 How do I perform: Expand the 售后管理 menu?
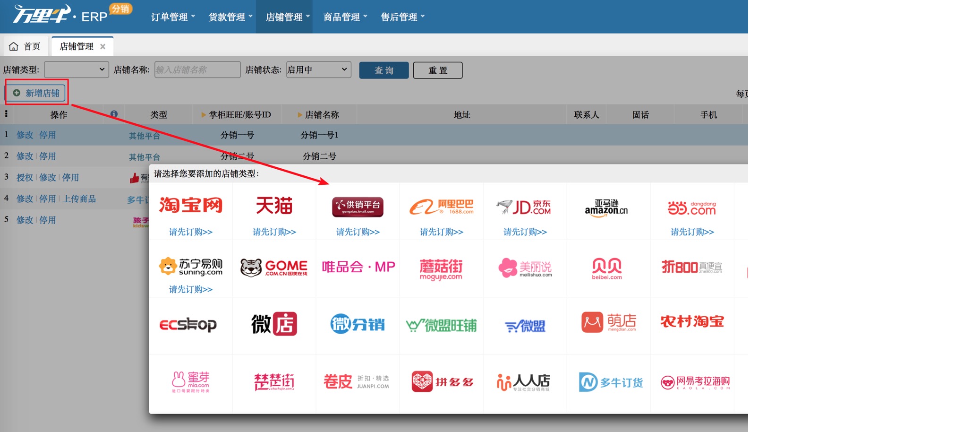point(403,17)
